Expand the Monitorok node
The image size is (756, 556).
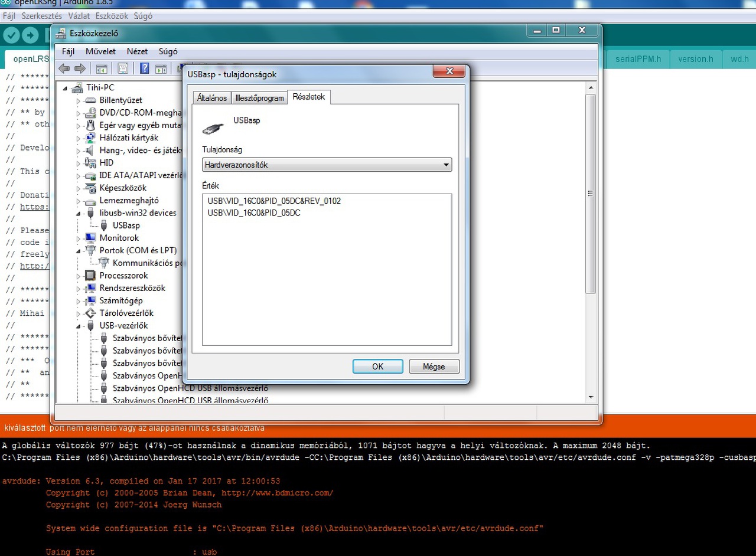click(x=78, y=238)
